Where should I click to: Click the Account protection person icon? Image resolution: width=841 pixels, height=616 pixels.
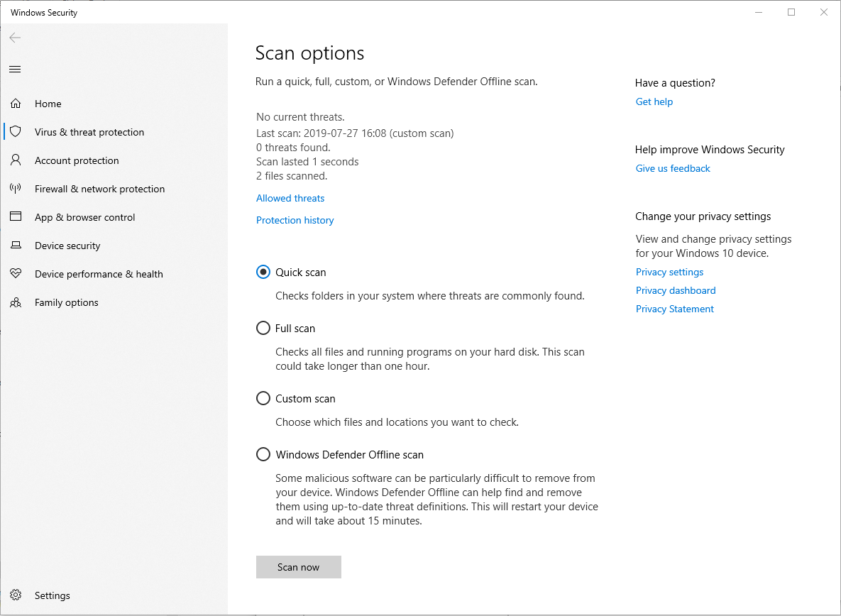(x=16, y=160)
